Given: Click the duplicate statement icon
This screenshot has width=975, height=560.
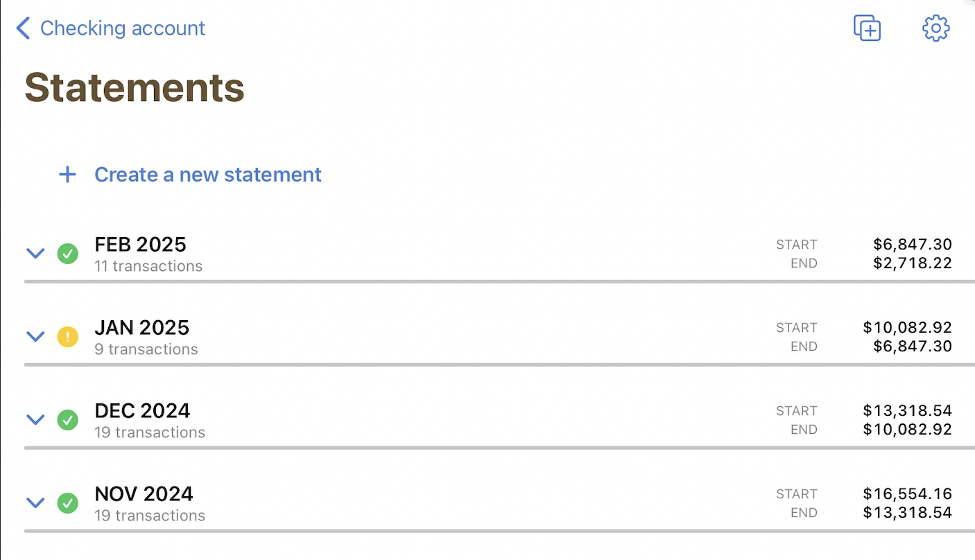Looking at the screenshot, I should (867, 28).
